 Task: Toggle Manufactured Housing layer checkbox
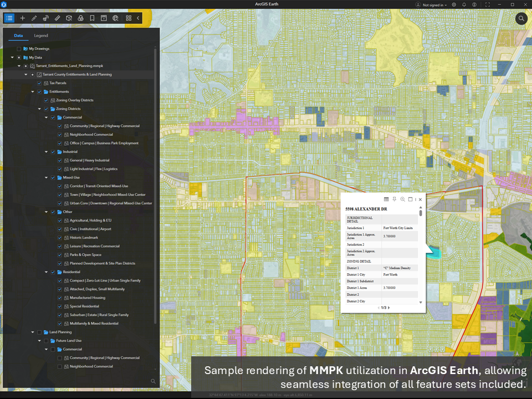[60, 298]
